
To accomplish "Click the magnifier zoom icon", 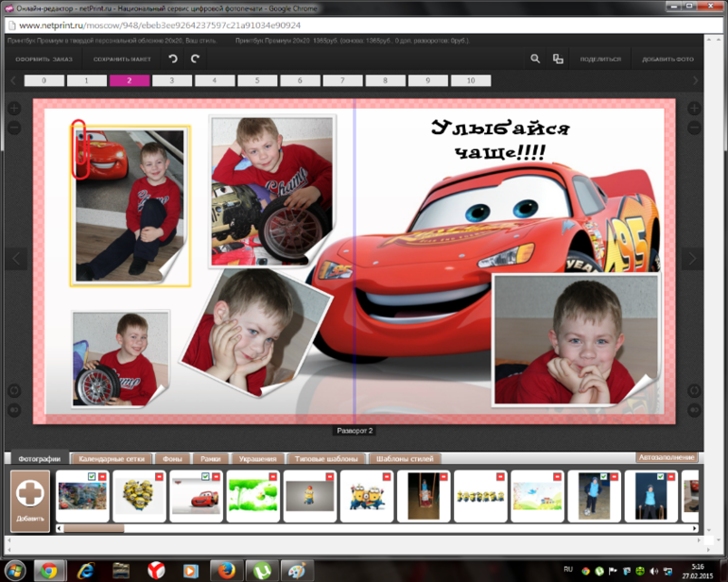I will [535, 59].
